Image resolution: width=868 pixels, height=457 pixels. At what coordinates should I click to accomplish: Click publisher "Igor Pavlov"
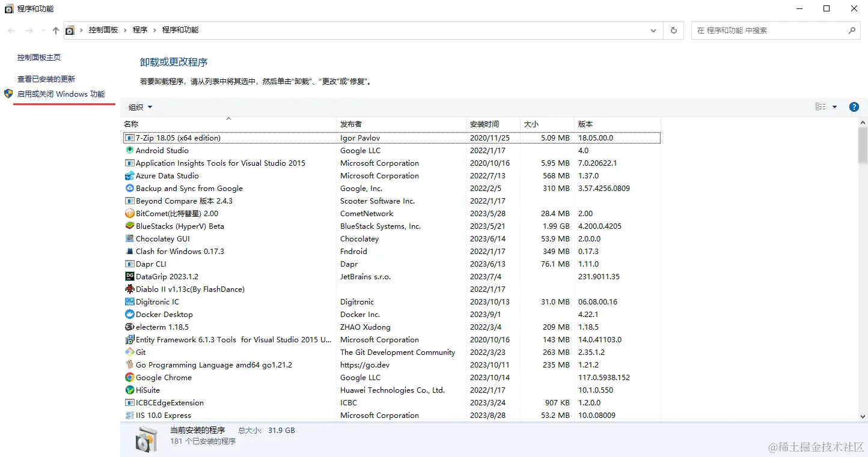[360, 138]
